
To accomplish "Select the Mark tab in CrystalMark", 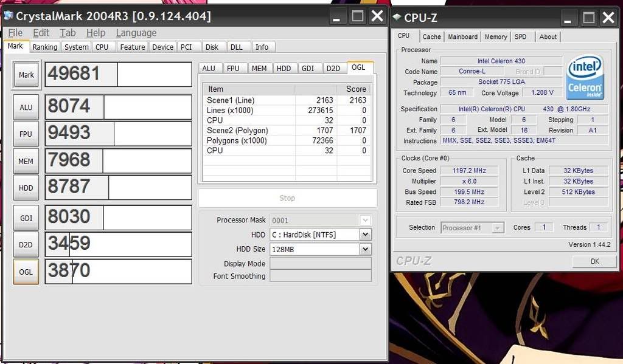I will (x=15, y=46).
